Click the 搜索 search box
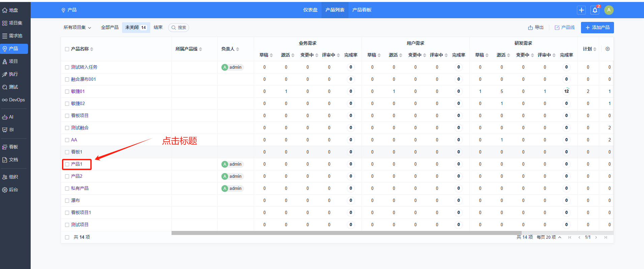Viewport: 644px width, 269px height. pyautogui.click(x=179, y=28)
